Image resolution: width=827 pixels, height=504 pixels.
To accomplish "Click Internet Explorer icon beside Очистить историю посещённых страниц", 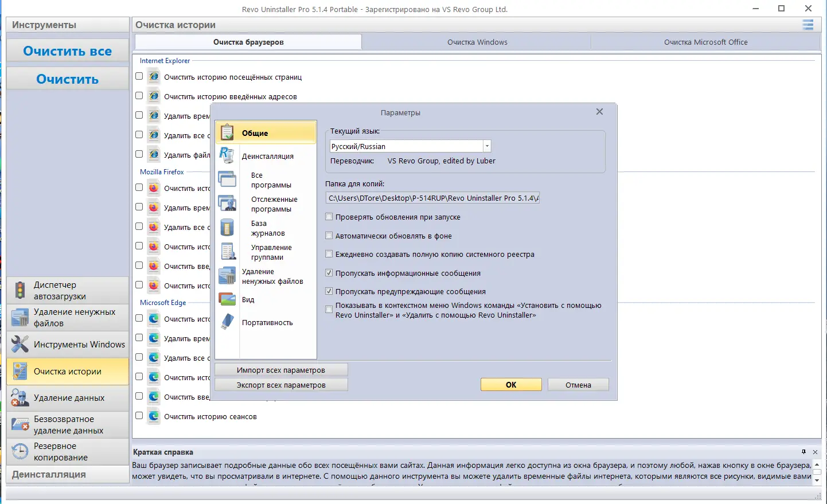I will tap(154, 77).
